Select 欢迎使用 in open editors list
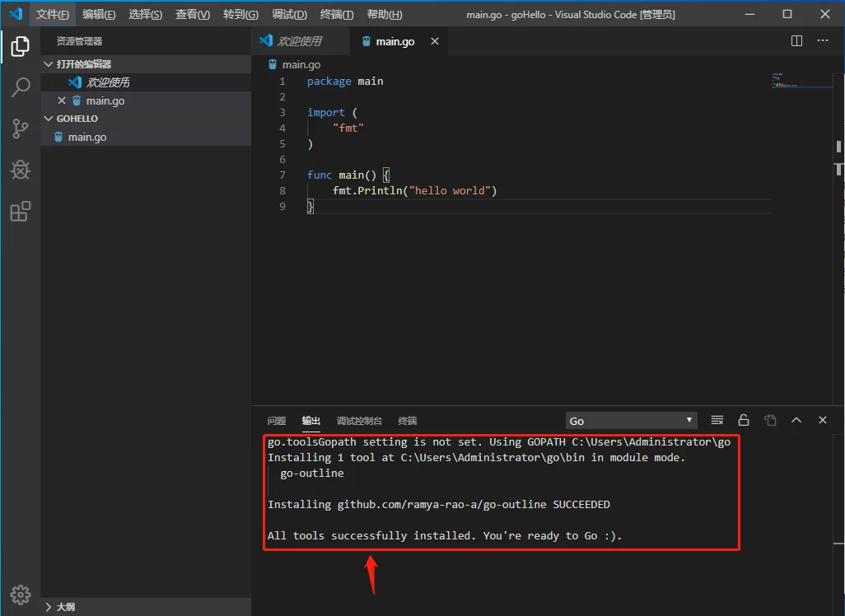The image size is (845, 616). (x=146, y=82)
